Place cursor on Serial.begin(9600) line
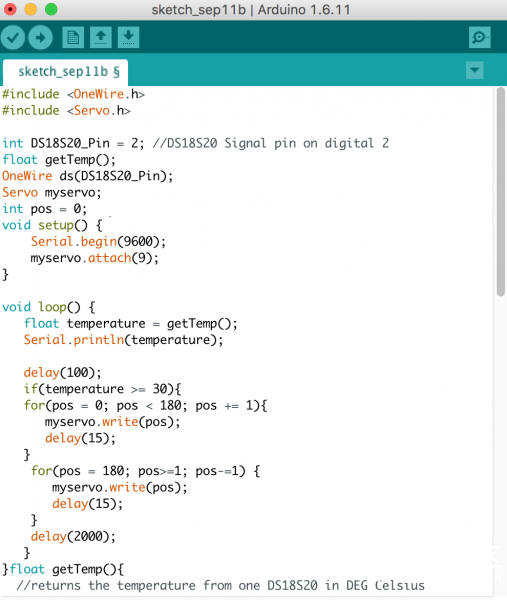Image resolution: width=507 pixels, height=600 pixels. [98, 242]
